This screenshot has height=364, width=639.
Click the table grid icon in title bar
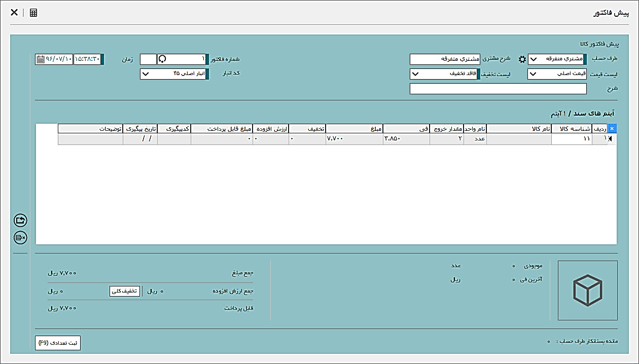[33, 13]
